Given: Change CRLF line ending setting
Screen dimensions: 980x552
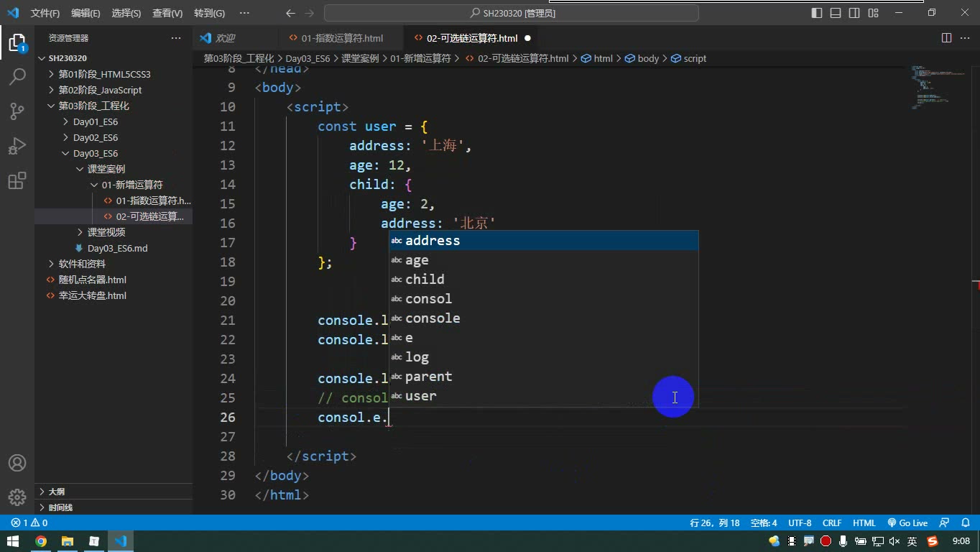Looking at the screenshot, I should pyautogui.click(x=832, y=523).
